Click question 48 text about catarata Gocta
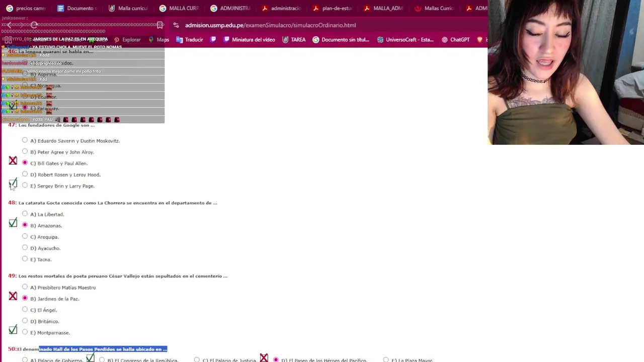Screen dimensions: 644x362 (118, 203)
